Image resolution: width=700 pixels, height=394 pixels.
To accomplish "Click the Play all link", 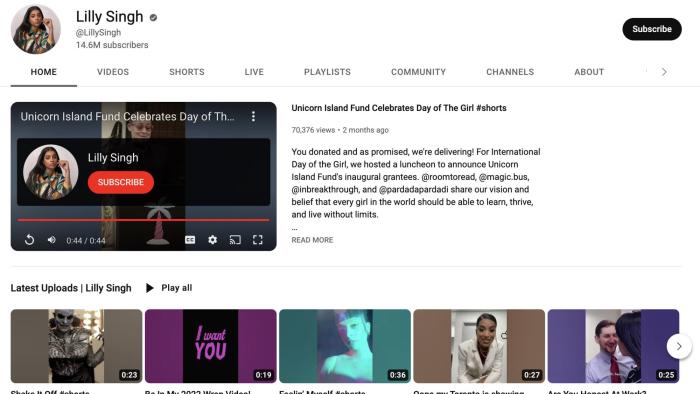I will (177, 288).
